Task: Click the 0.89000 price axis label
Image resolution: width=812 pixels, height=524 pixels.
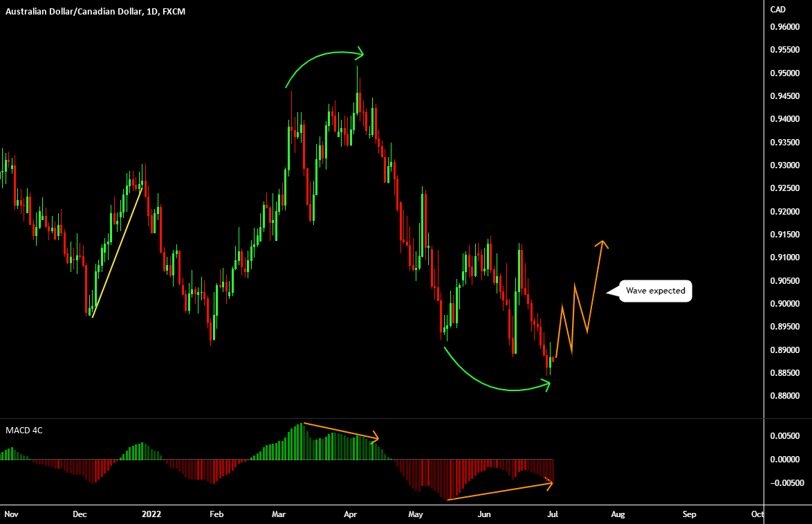Action: 785,350
